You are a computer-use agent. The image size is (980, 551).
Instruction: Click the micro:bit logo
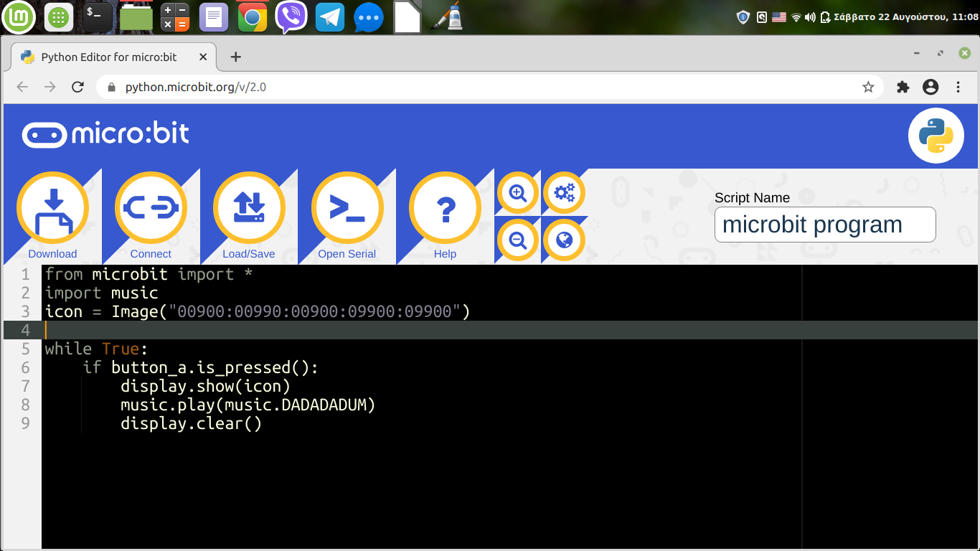coord(105,134)
